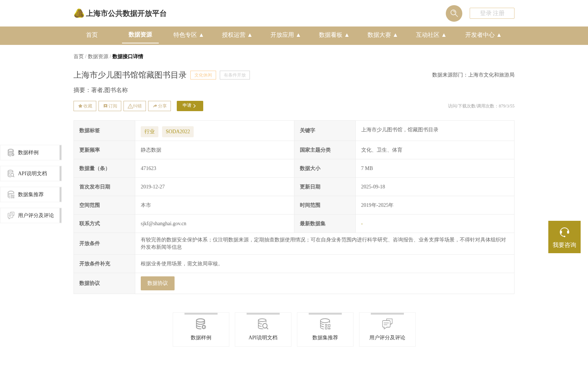Click the 申请 apply button
Screen dimensions: 588x368
(x=190, y=106)
